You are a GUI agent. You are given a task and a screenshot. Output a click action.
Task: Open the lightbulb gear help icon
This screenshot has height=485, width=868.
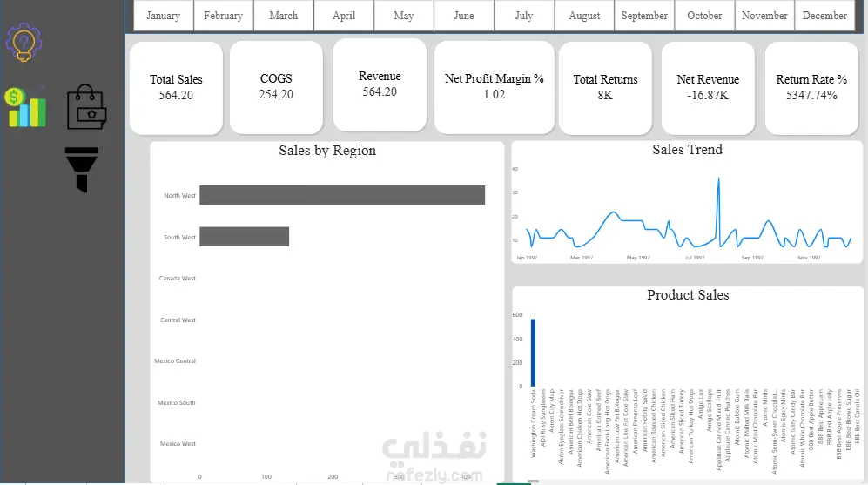[x=24, y=42]
